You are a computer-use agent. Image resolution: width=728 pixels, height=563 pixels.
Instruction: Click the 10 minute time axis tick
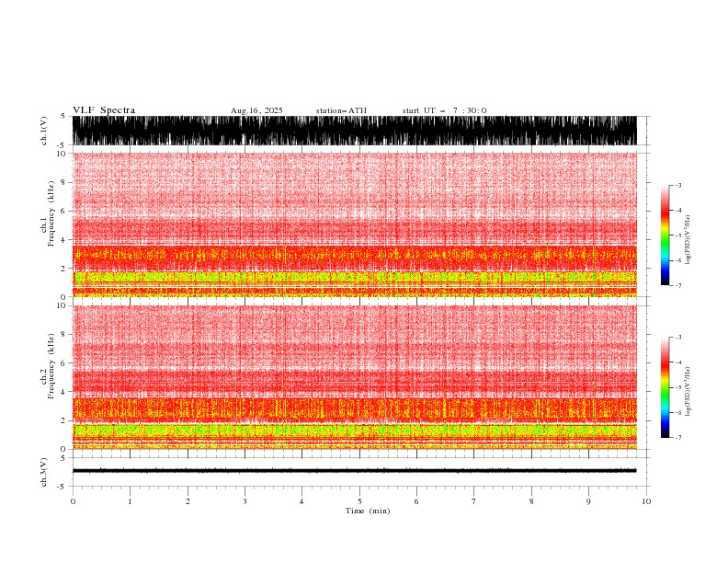pyautogui.click(x=646, y=501)
